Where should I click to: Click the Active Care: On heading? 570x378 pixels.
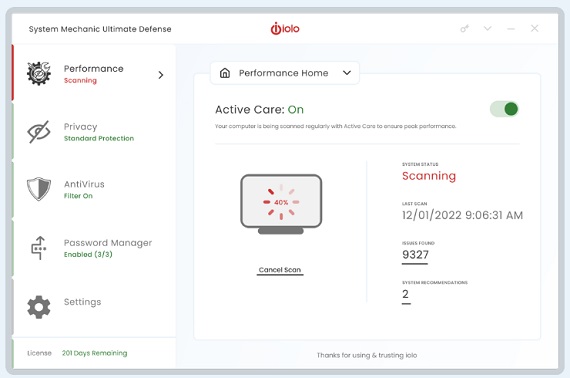[x=259, y=109]
